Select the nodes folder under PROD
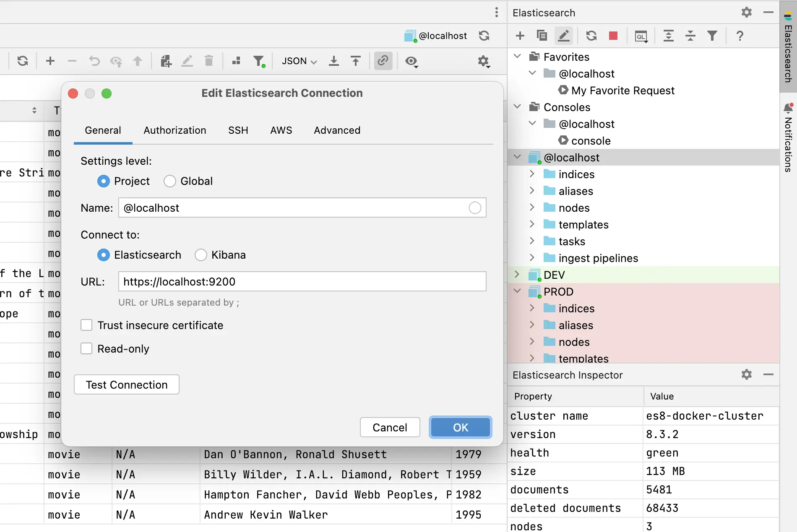This screenshot has height=532, width=797. click(x=574, y=342)
